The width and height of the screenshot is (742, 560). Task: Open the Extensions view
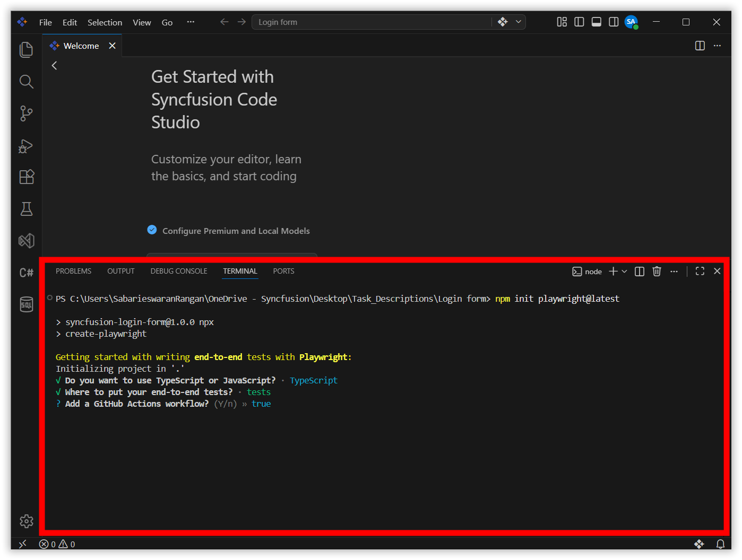click(x=26, y=177)
